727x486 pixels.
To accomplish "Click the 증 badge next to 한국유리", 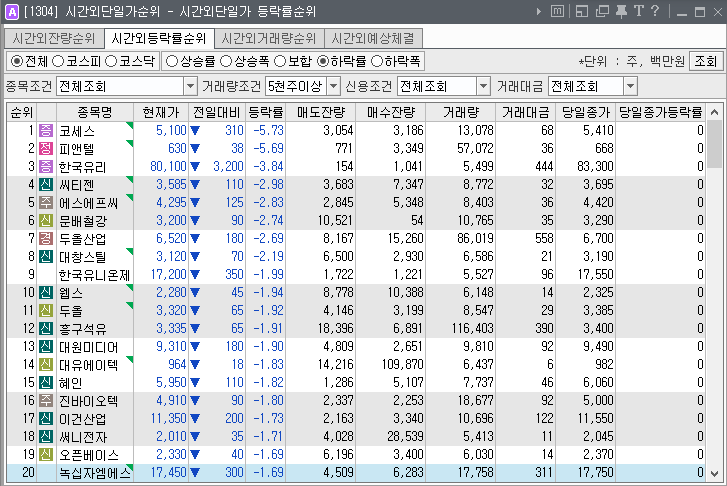I will (x=45, y=167).
